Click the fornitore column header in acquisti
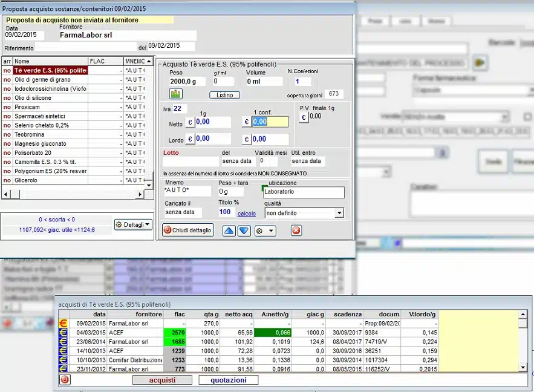534x392 pixels. click(135, 314)
